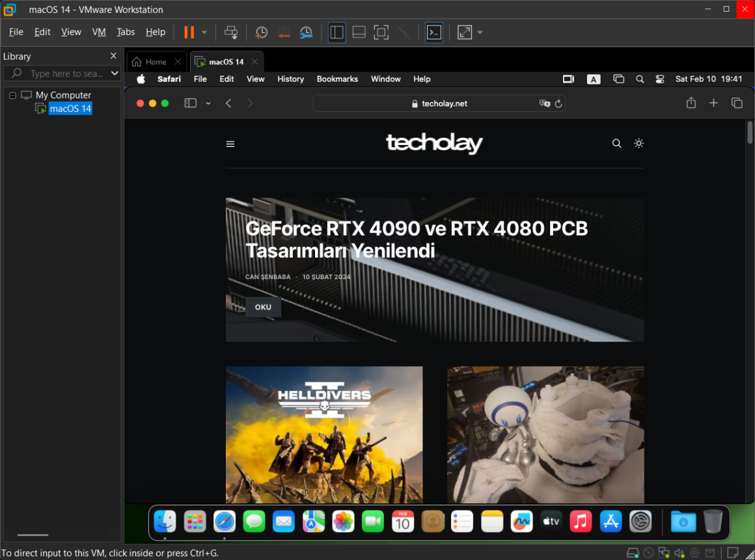Screen dimensions: 755x560
Task: Switch to the macOS 14 tab
Action: 226,62
